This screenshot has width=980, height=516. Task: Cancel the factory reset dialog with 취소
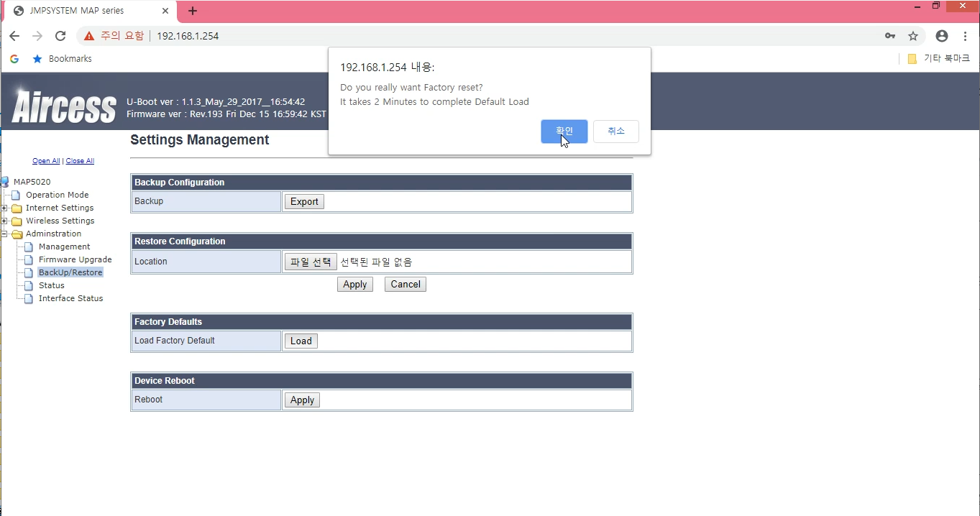click(616, 132)
